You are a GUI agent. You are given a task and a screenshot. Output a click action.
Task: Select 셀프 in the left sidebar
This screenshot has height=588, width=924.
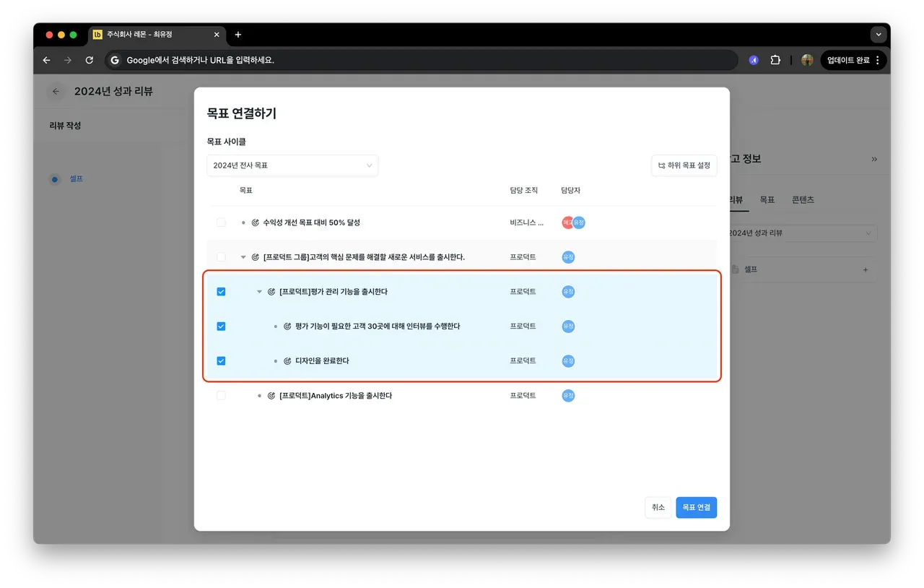tap(76, 178)
